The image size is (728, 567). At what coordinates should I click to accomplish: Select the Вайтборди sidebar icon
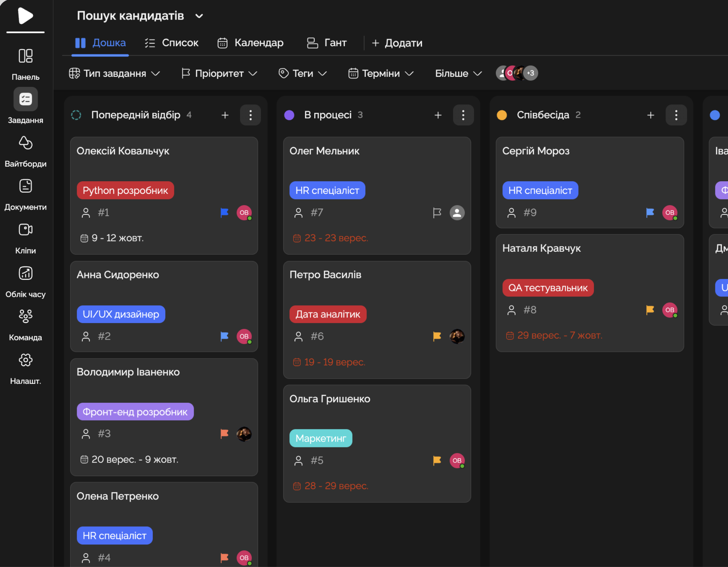point(25,143)
